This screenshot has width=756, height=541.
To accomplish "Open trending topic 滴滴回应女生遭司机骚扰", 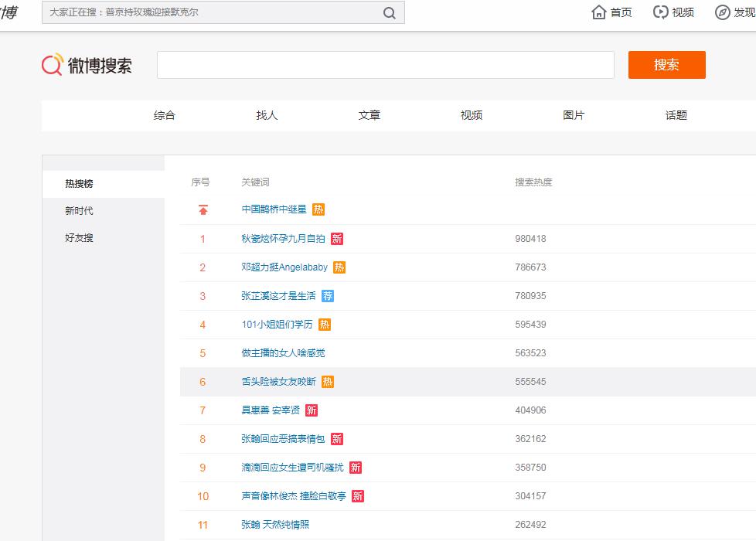I will tap(292, 468).
